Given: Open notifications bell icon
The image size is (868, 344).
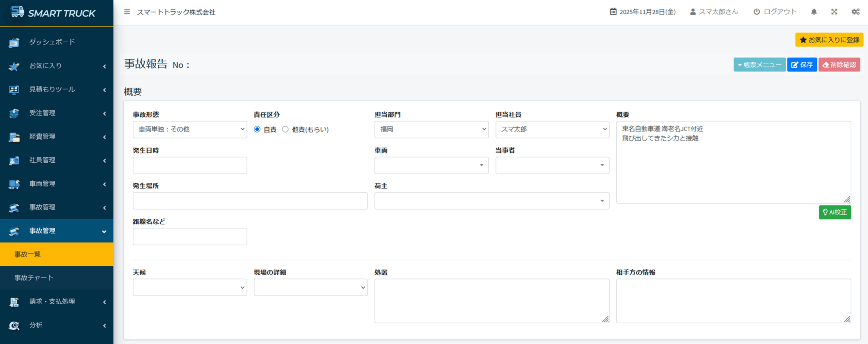Looking at the screenshot, I should [814, 12].
